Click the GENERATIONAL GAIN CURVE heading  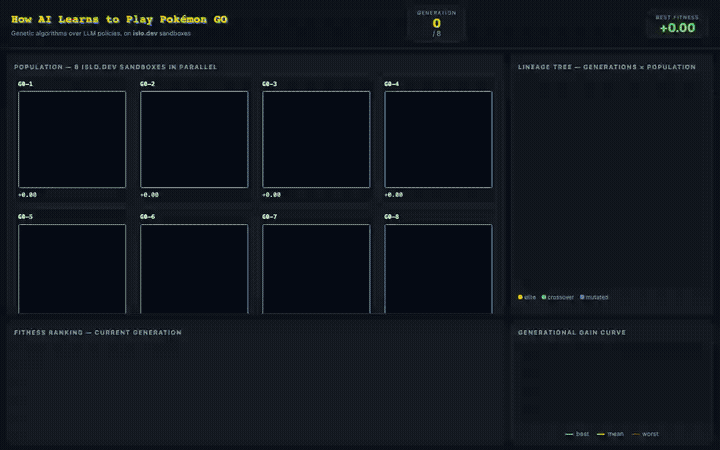point(572,332)
